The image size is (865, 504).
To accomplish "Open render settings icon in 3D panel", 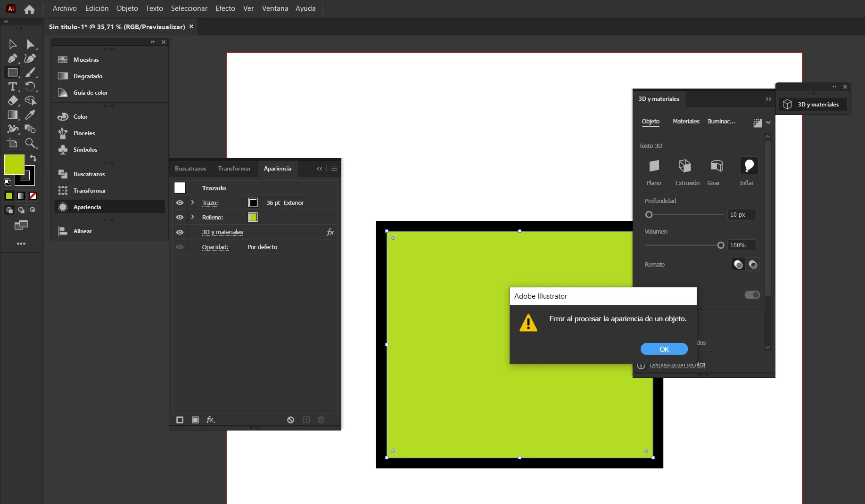I will point(758,122).
